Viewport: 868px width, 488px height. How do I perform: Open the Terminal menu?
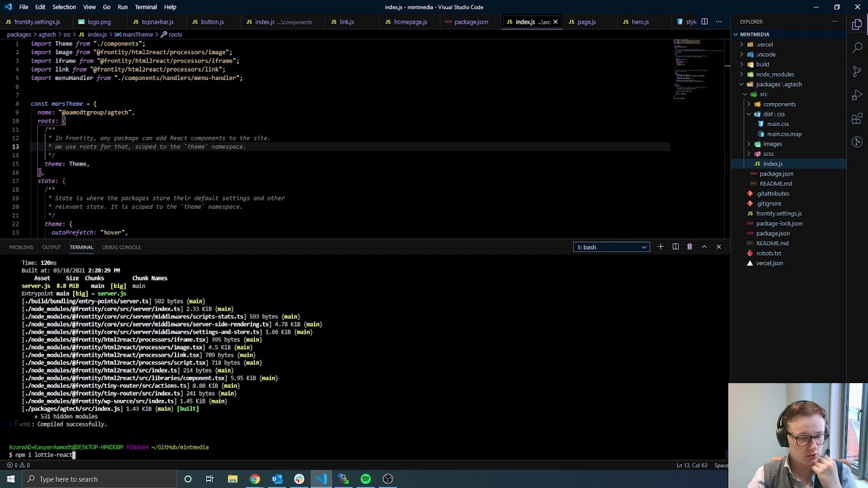coord(146,7)
